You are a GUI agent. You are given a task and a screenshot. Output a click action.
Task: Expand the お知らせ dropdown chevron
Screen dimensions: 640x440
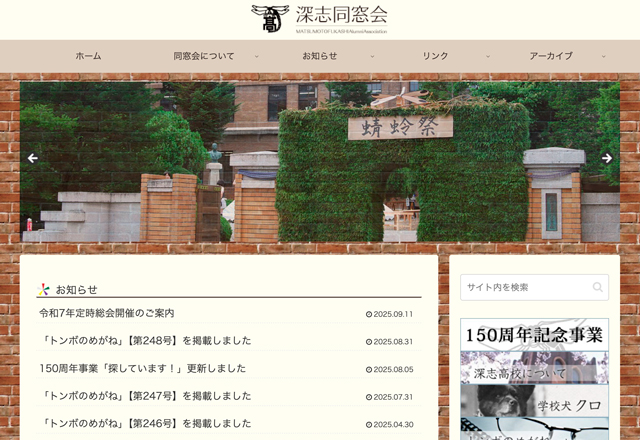372,56
